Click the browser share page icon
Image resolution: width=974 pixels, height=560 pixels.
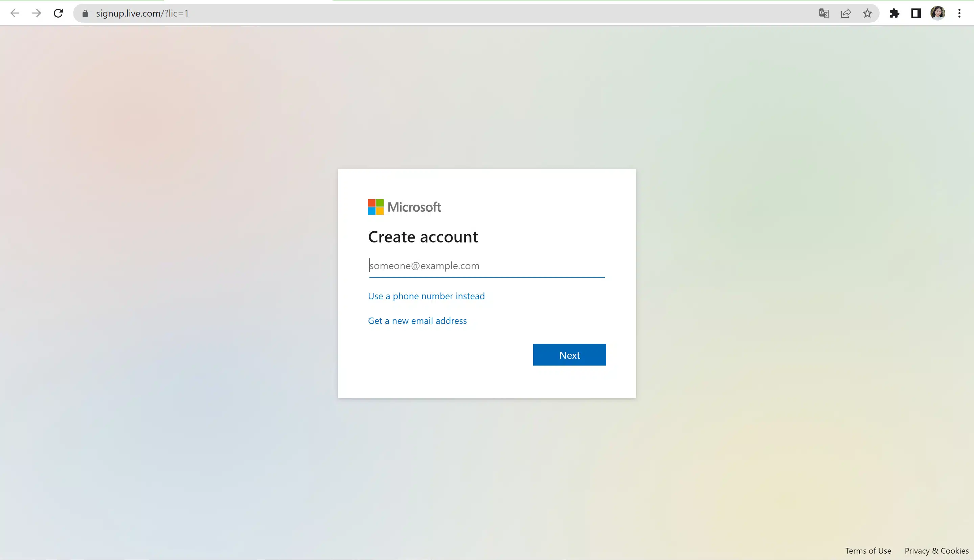[x=845, y=14]
